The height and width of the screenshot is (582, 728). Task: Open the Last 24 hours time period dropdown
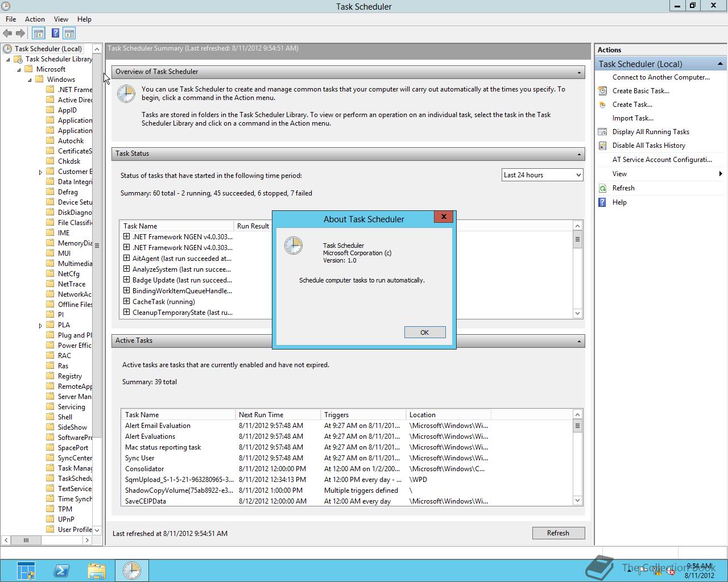click(x=542, y=175)
